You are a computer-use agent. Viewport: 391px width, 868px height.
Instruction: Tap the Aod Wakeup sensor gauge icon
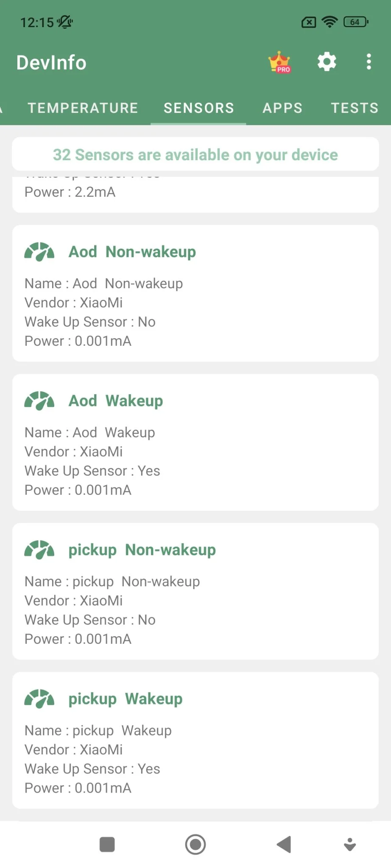[39, 401]
